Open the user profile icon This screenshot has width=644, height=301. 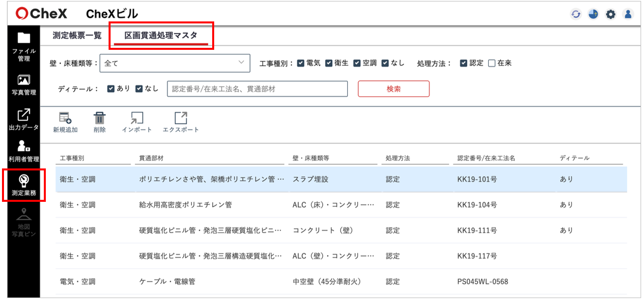(x=628, y=14)
